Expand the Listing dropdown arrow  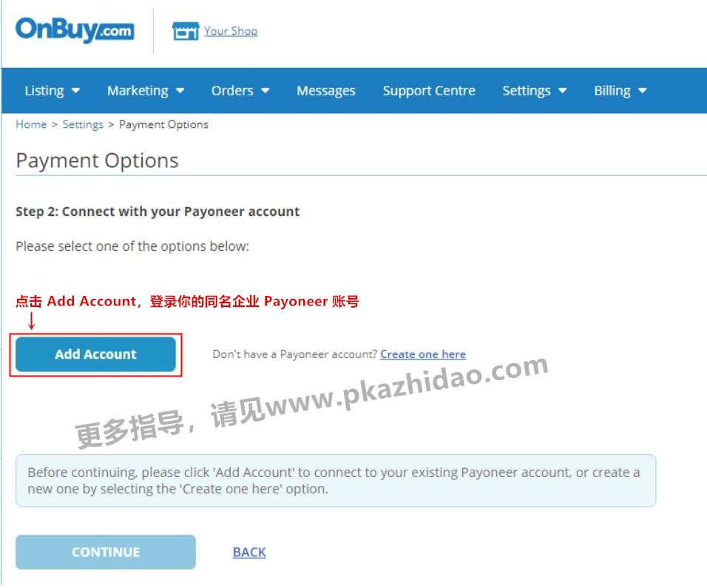pos(75,91)
